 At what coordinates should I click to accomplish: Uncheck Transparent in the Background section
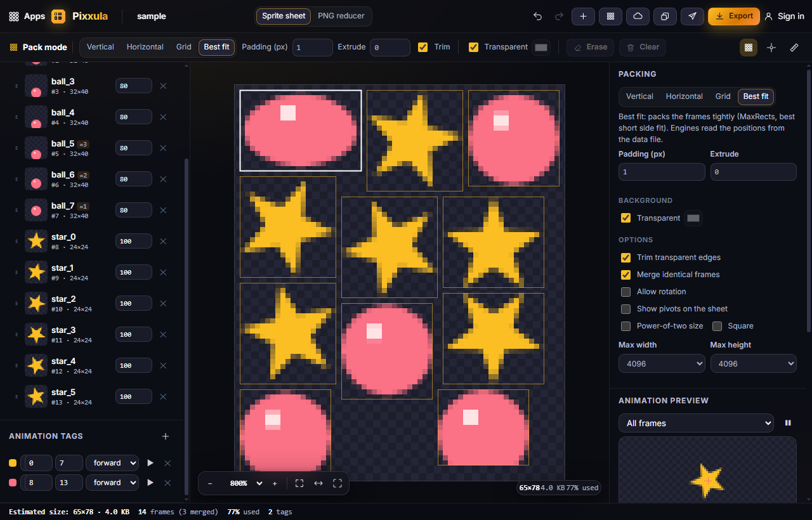point(625,218)
